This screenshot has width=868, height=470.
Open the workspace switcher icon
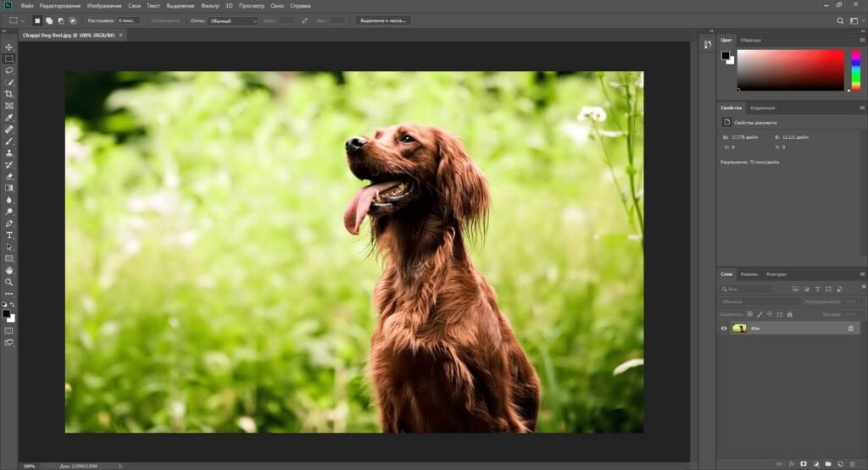(x=854, y=21)
